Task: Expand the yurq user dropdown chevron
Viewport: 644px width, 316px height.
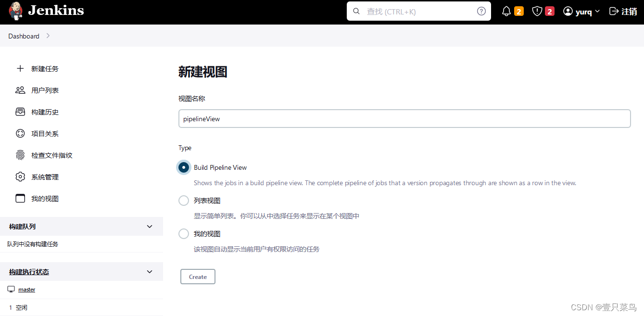Action: point(597,11)
